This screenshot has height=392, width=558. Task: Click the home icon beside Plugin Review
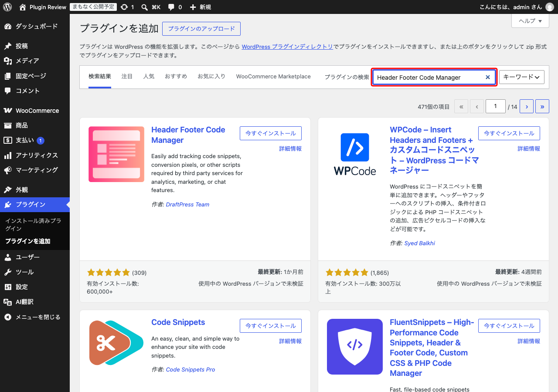pos(23,7)
